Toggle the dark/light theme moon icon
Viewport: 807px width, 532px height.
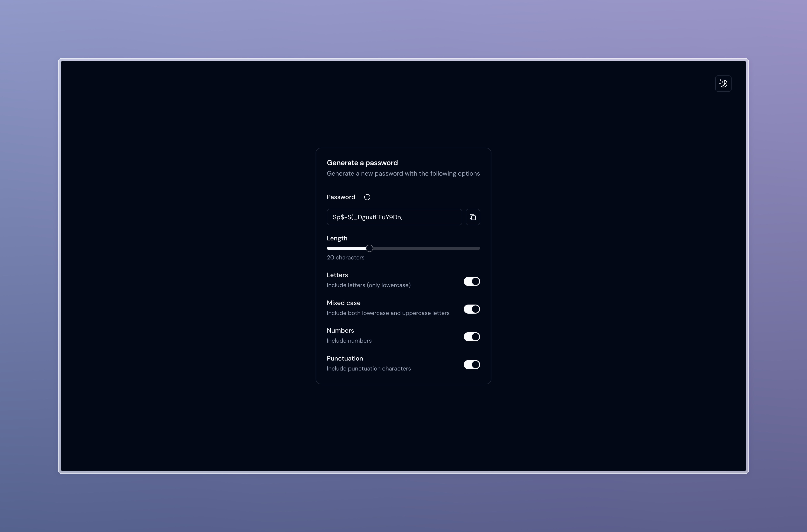(x=723, y=83)
